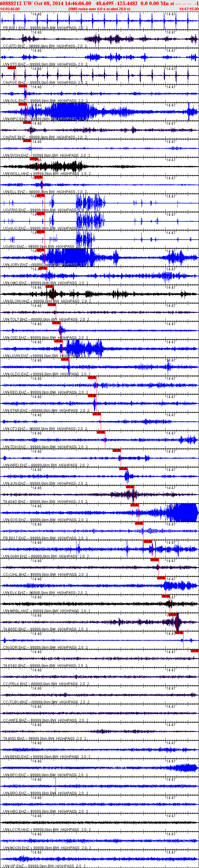Click the red pick marker on CN PGC trace
199x868 pixels.
[12, 68]
